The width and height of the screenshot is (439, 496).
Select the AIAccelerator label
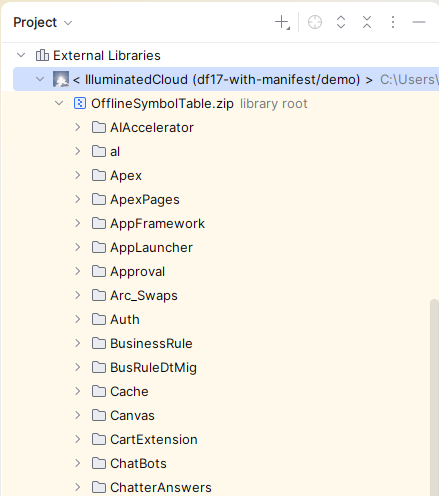point(152,128)
